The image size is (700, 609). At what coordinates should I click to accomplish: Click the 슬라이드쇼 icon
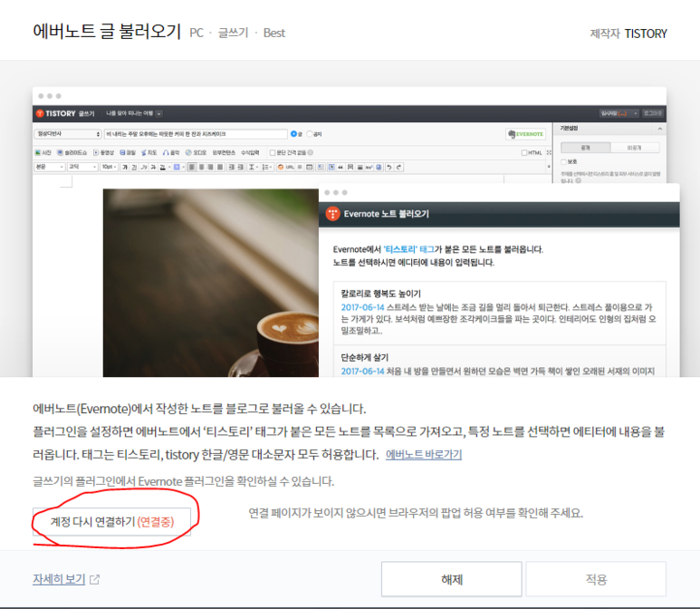click(72, 153)
